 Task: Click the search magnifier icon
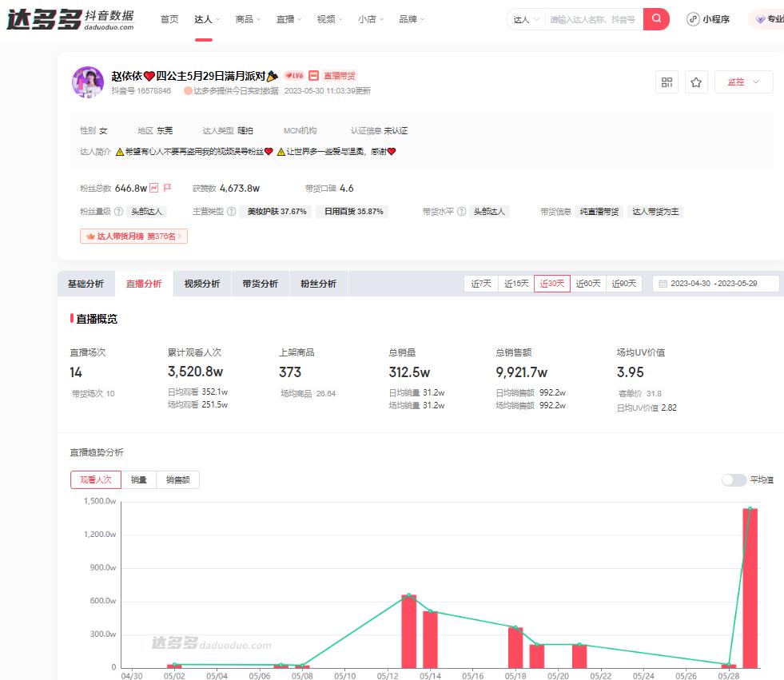click(656, 18)
